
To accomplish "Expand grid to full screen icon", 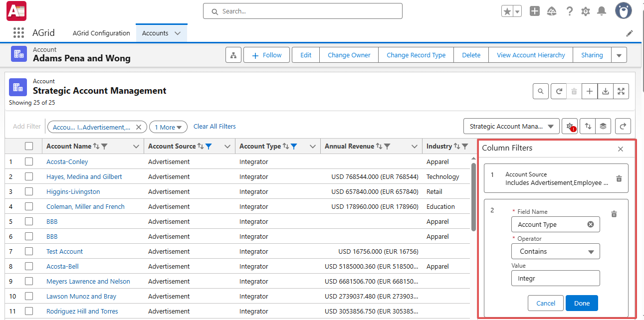I will [621, 91].
